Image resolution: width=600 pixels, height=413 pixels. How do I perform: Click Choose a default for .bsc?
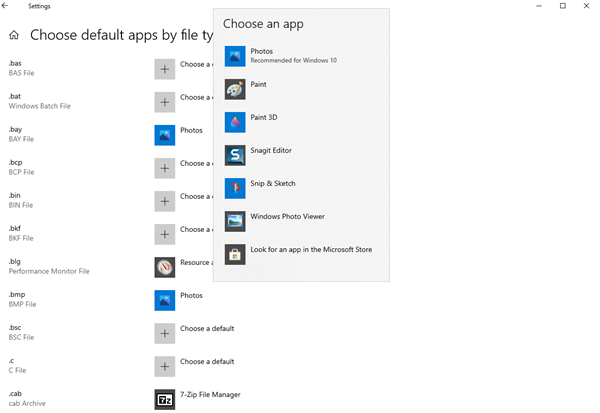(x=207, y=328)
